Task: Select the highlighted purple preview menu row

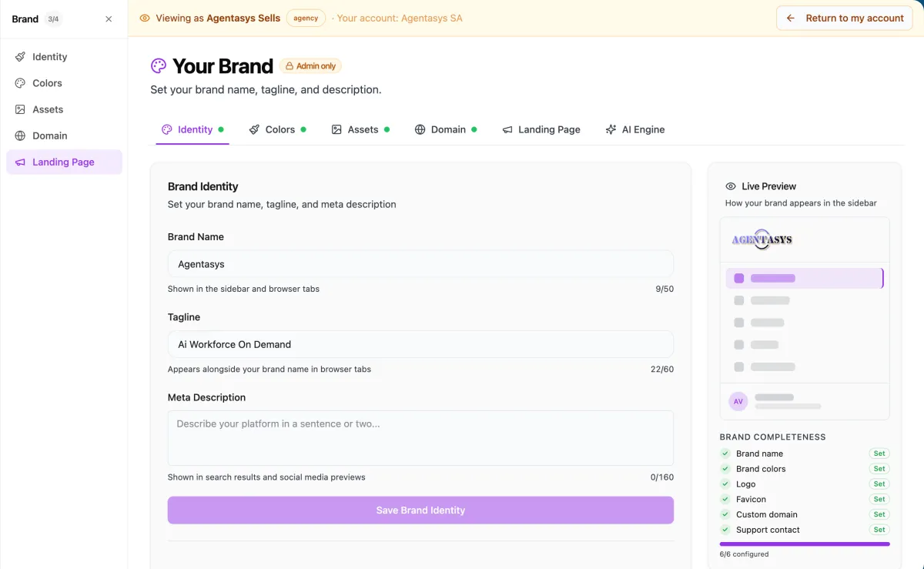Action: 805,278
